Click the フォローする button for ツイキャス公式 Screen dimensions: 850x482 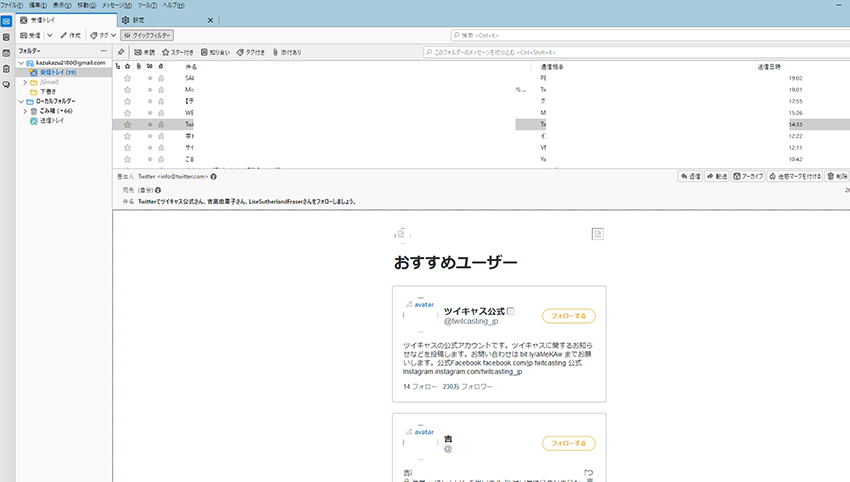pos(569,316)
